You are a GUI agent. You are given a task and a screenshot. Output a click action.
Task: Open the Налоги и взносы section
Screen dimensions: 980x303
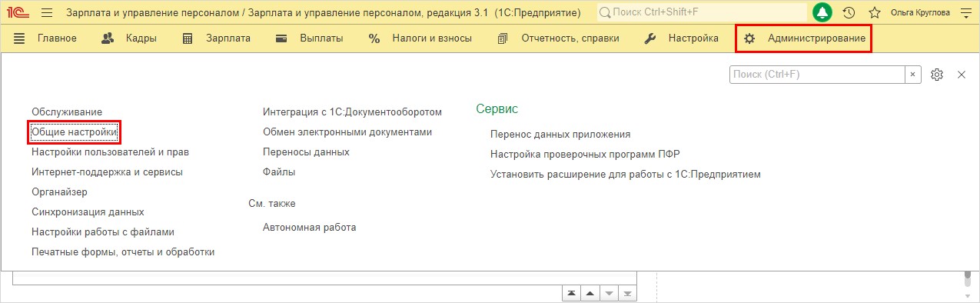420,38
